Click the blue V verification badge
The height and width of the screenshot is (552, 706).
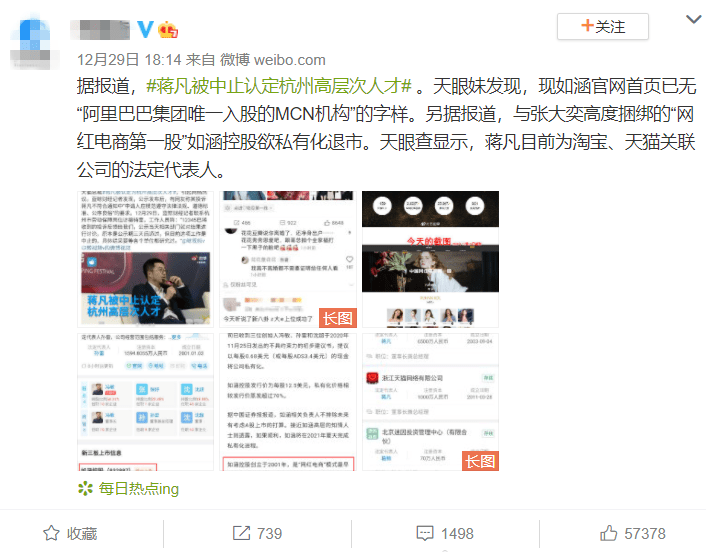[x=145, y=30]
